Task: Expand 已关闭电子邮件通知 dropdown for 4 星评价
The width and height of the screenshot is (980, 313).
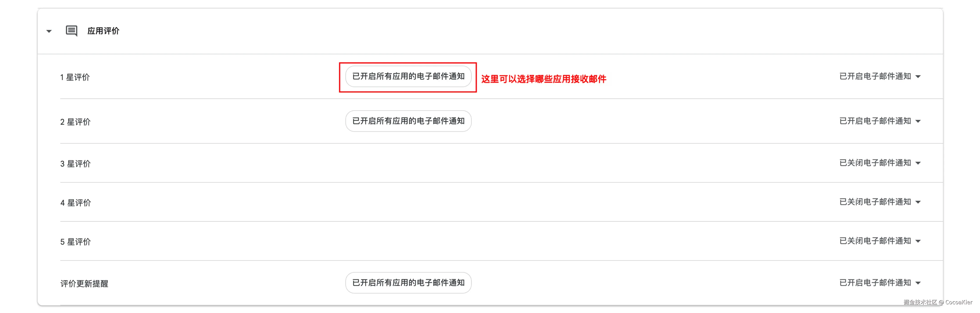Action: pyautogui.click(x=880, y=202)
